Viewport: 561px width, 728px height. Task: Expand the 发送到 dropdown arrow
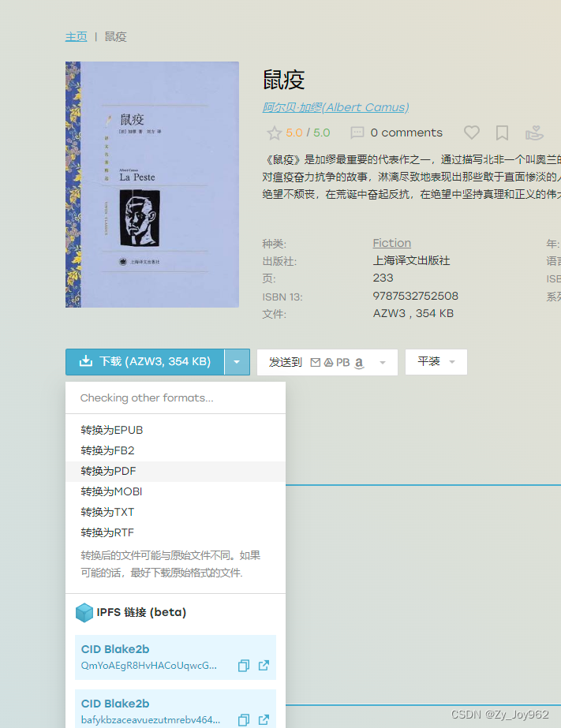383,363
